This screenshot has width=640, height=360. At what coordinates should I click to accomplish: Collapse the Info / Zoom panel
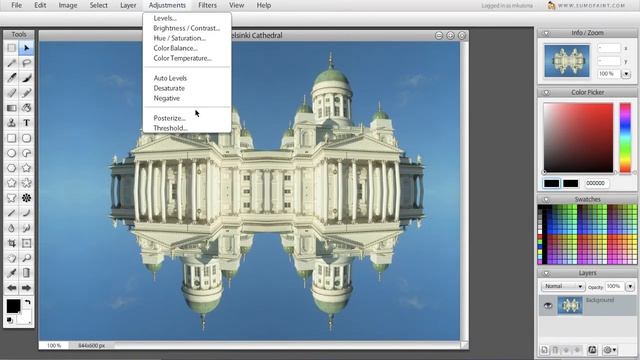[546, 33]
